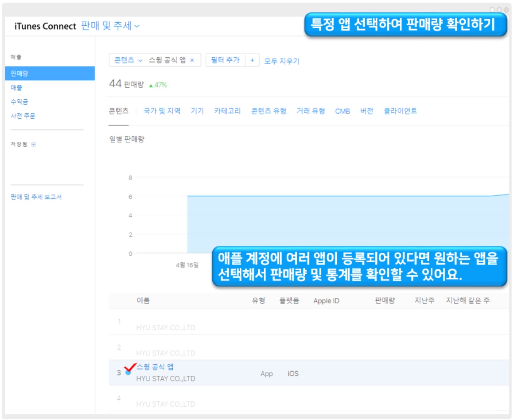This screenshot has height=420, width=514.
Task: Switch to the 콘텐츠 유형 tab
Action: click(x=269, y=111)
